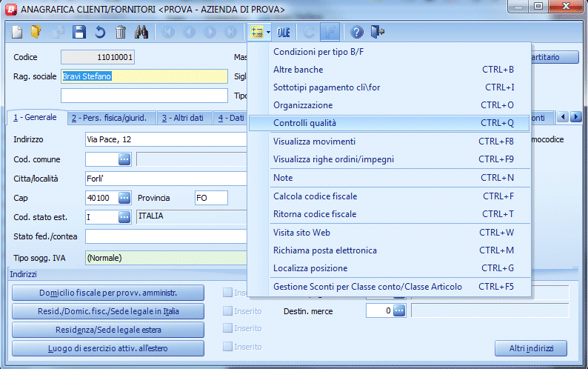
Task: Click Domicilio fiscale per provv. amministr. button
Action: click(108, 293)
